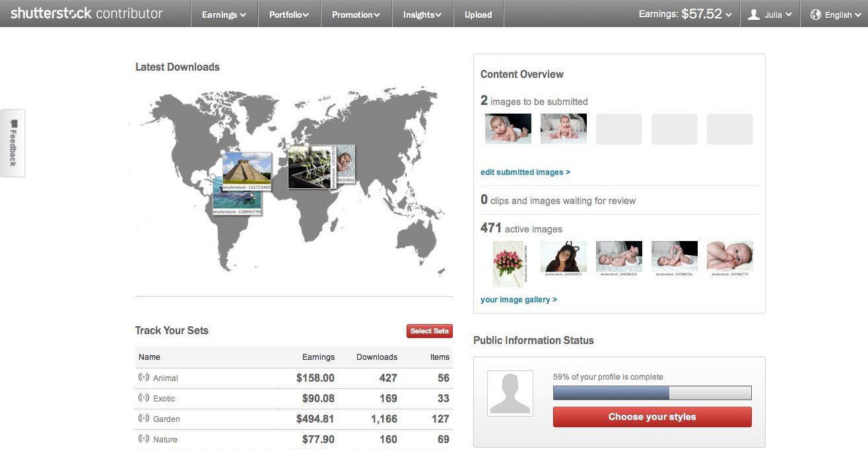Expand the Earnings $57.52 balance dropdown
This screenshot has width=868, height=449.
point(684,14)
